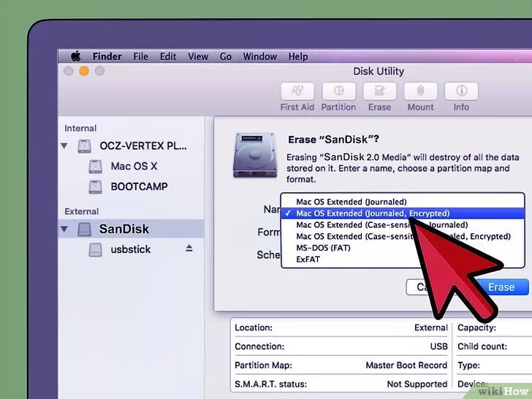Open the Help menu

click(x=298, y=56)
